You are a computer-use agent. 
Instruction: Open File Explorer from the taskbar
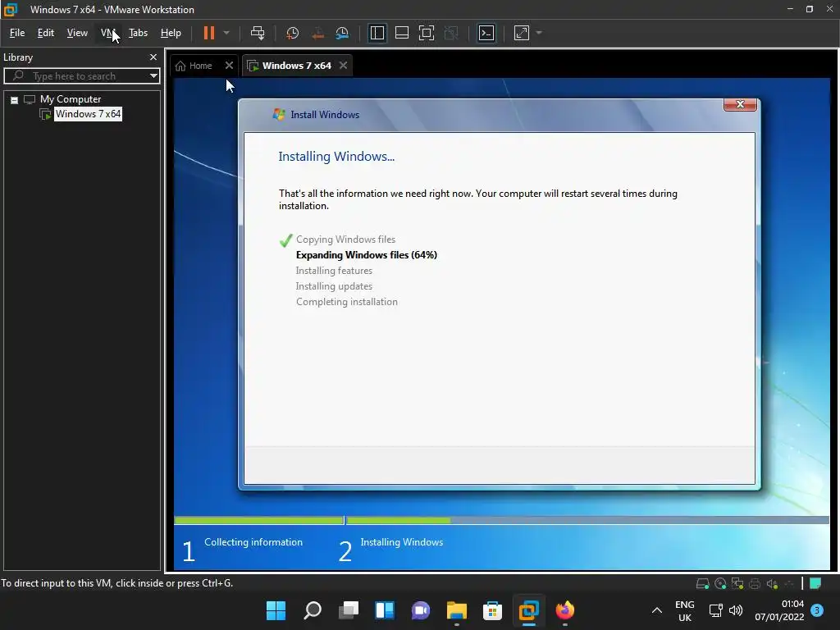click(456, 610)
